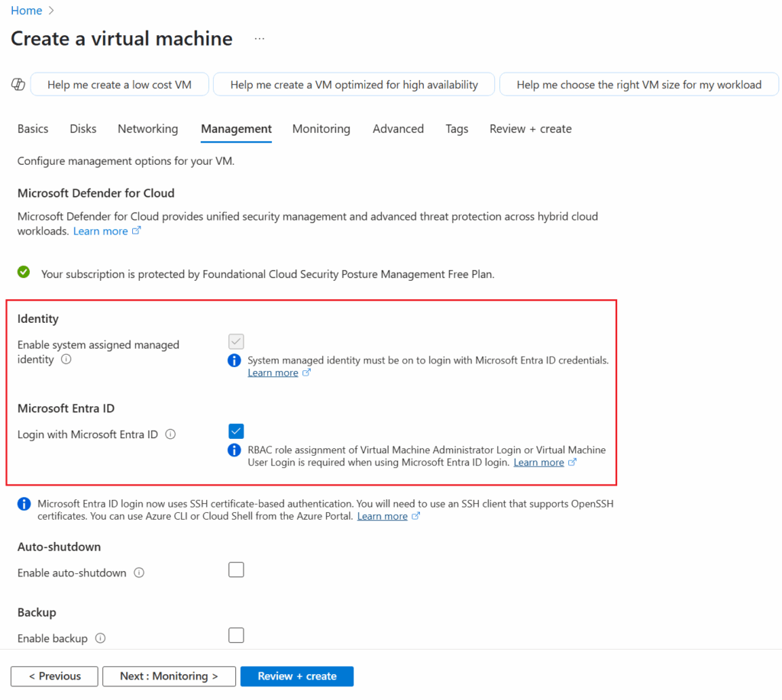Open the Tags tab
This screenshot has width=782, height=700.
457,129
